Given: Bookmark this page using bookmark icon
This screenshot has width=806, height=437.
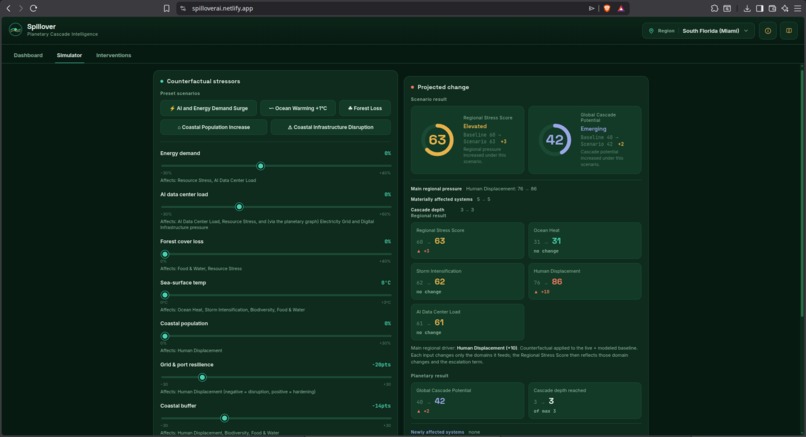Looking at the screenshot, I should click(x=167, y=8).
